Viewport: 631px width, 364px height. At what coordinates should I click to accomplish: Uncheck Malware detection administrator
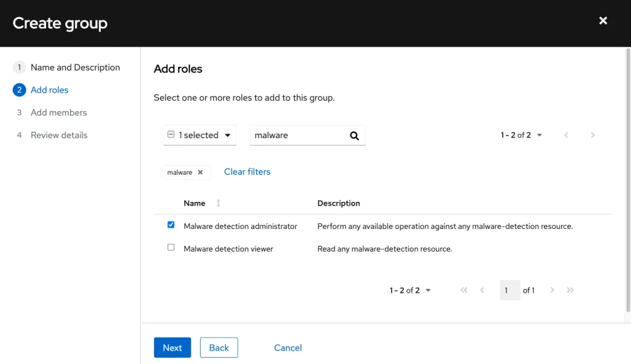[170, 224]
